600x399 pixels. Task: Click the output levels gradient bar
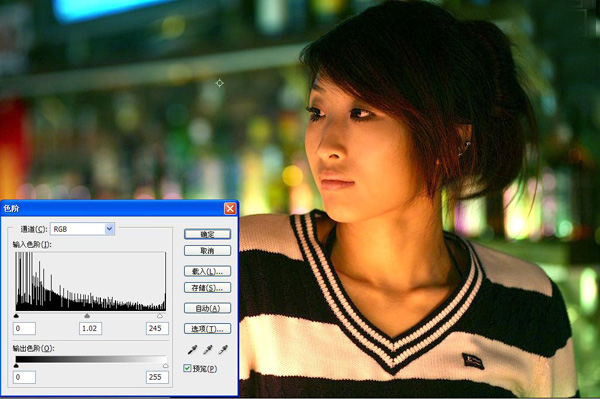pyautogui.click(x=91, y=359)
